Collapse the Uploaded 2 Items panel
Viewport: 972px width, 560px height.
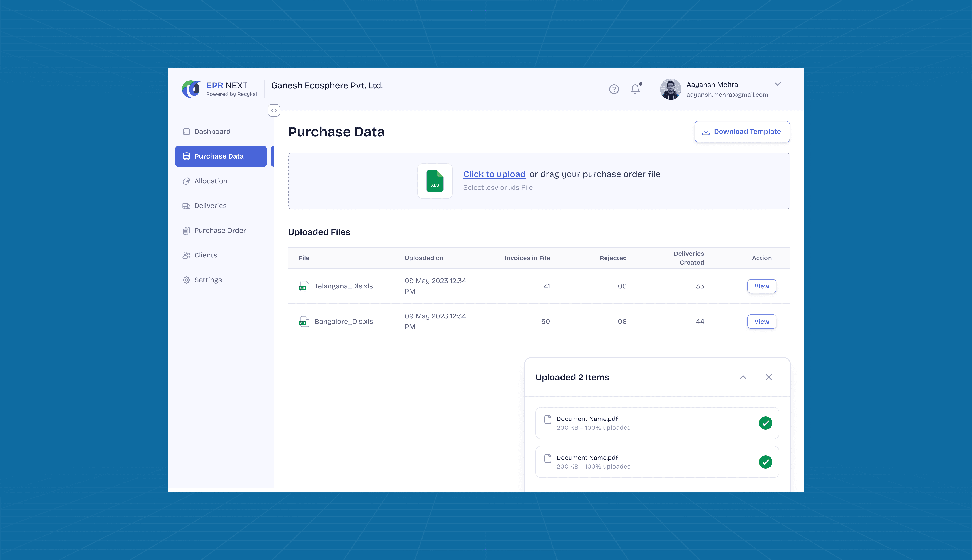click(x=743, y=377)
